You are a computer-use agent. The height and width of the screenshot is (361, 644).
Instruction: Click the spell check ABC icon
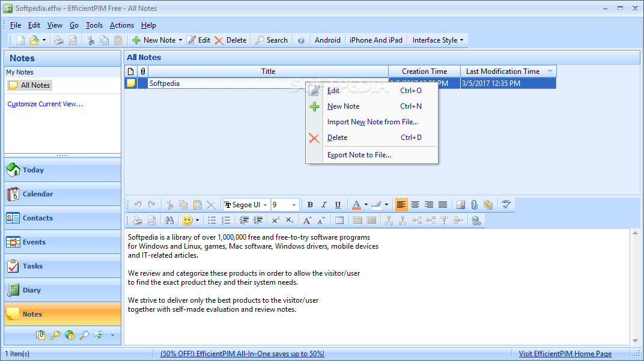click(506, 204)
